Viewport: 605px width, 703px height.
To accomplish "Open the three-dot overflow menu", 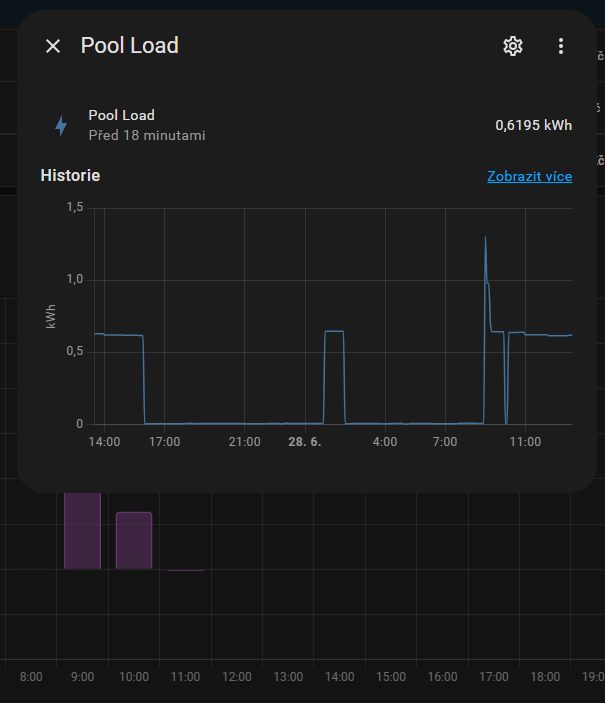I will (x=561, y=46).
